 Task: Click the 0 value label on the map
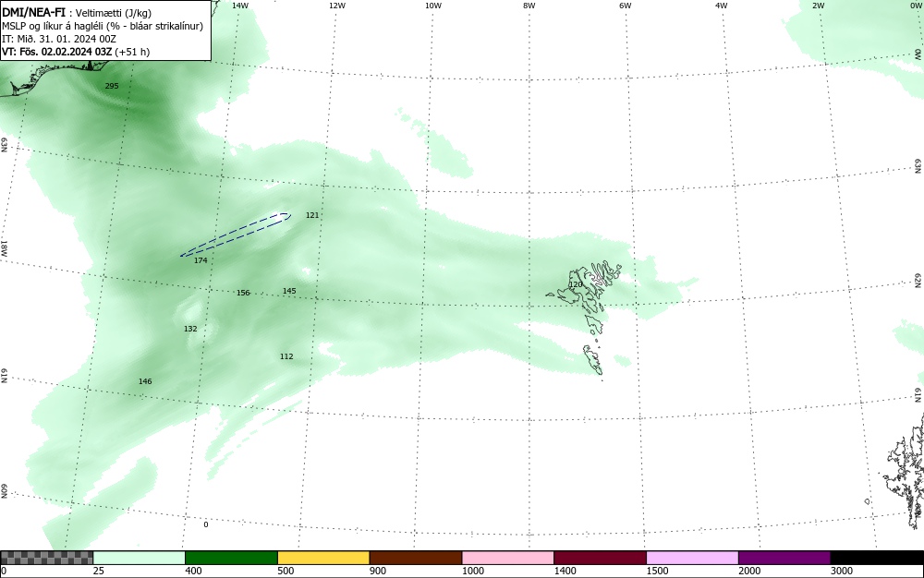tap(206, 524)
